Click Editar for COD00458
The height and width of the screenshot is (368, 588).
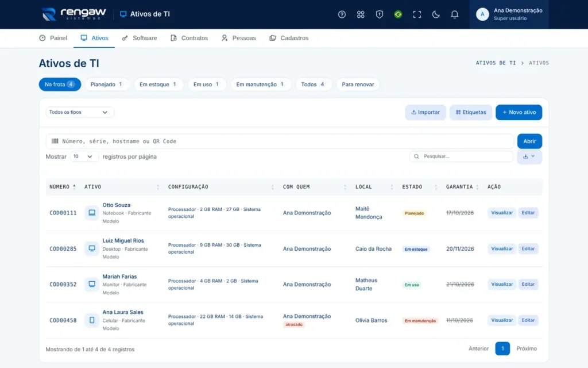coord(528,320)
